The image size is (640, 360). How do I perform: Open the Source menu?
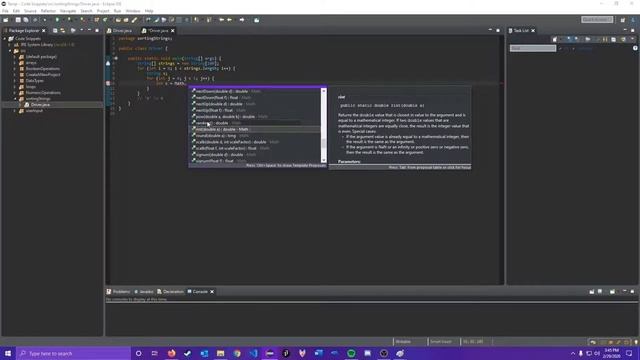click(x=30, y=11)
